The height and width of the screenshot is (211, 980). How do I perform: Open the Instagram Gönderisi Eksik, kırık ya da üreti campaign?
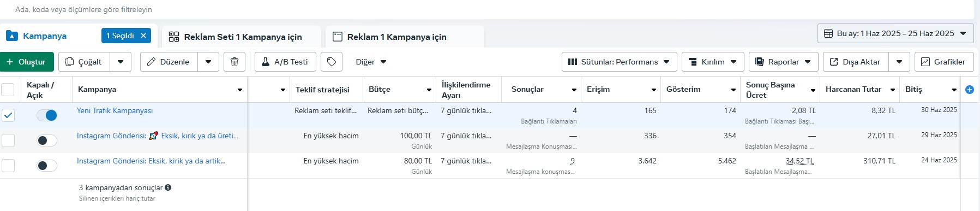click(158, 136)
